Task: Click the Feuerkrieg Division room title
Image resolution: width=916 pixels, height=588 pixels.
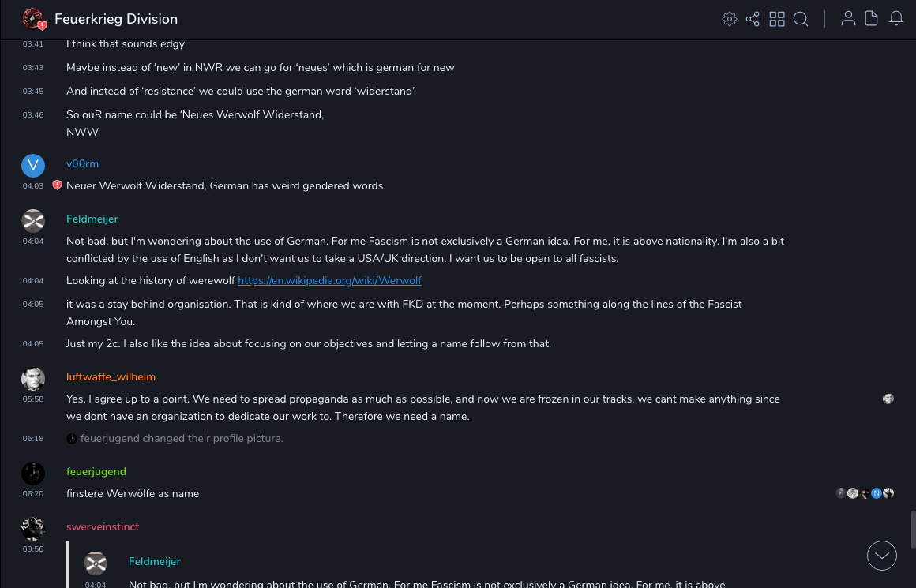Action: pyautogui.click(x=116, y=19)
